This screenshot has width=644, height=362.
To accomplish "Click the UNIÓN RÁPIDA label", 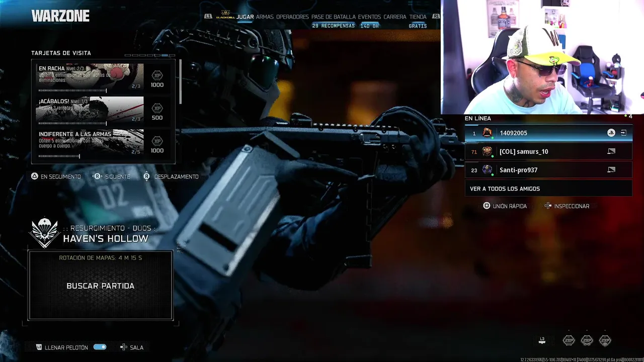I will [x=510, y=206].
